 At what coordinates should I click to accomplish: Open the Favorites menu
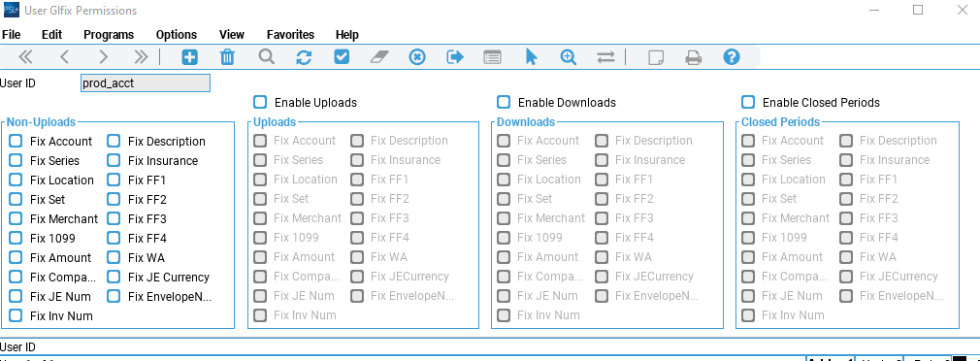(x=291, y=34)
